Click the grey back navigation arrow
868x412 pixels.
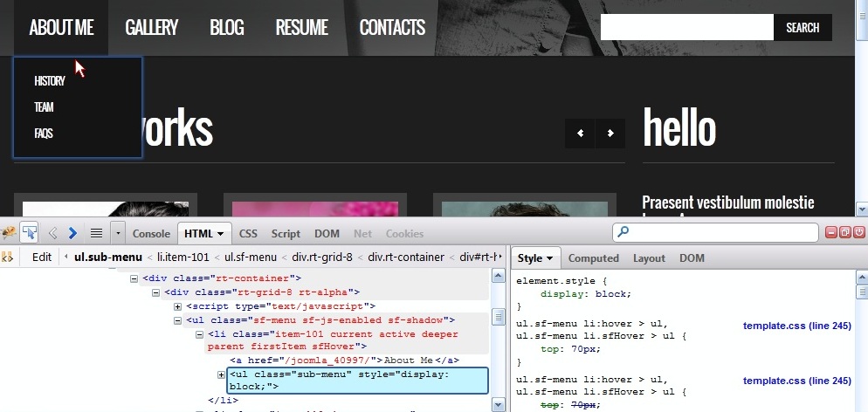click(52, 232)
